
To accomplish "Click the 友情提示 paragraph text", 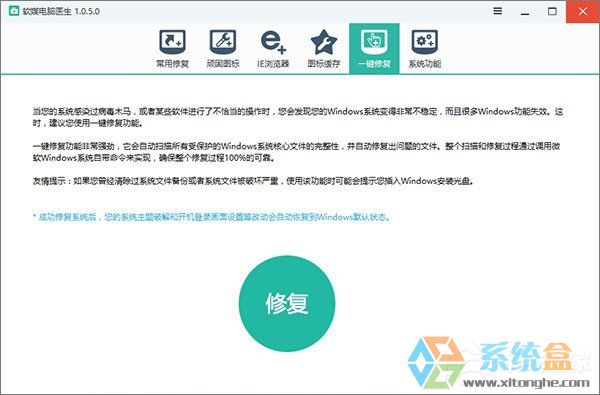I will [254, 181].
